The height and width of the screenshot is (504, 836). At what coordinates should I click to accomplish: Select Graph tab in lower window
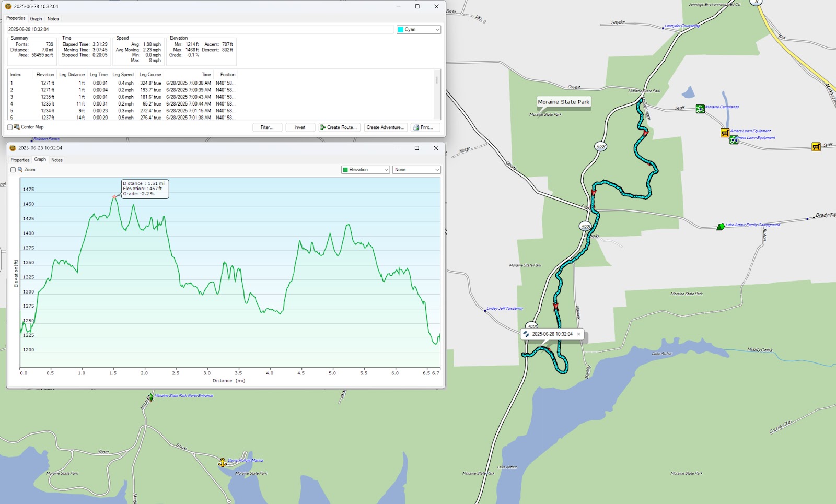pyautogui.click(x=40, y=159)
